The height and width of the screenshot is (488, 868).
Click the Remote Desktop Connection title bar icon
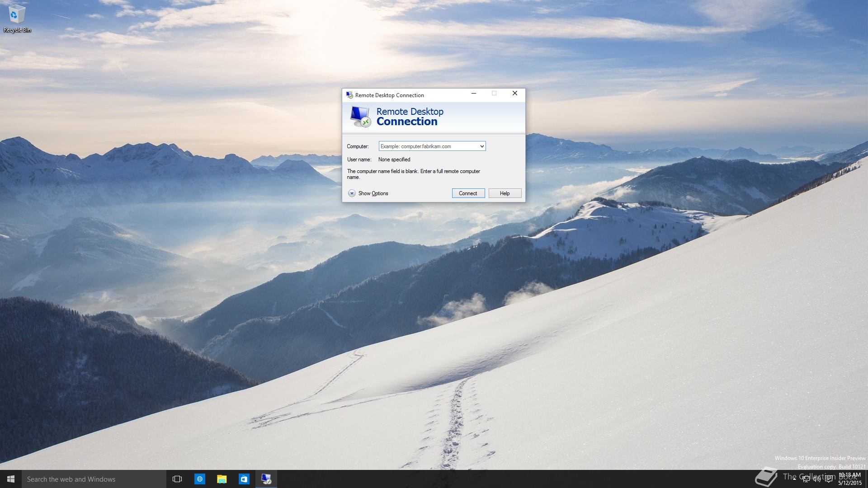coord(349,95)
